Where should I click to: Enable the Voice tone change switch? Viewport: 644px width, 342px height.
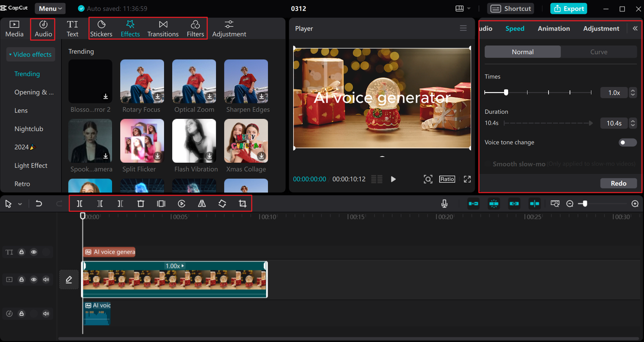[x=627, y=143]
